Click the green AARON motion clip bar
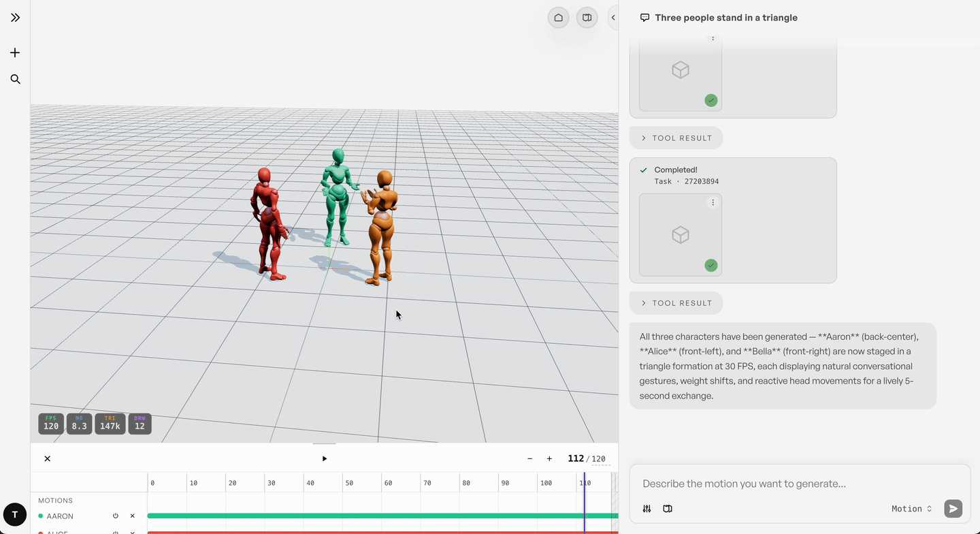980x534 pixels. click(382, 516)
